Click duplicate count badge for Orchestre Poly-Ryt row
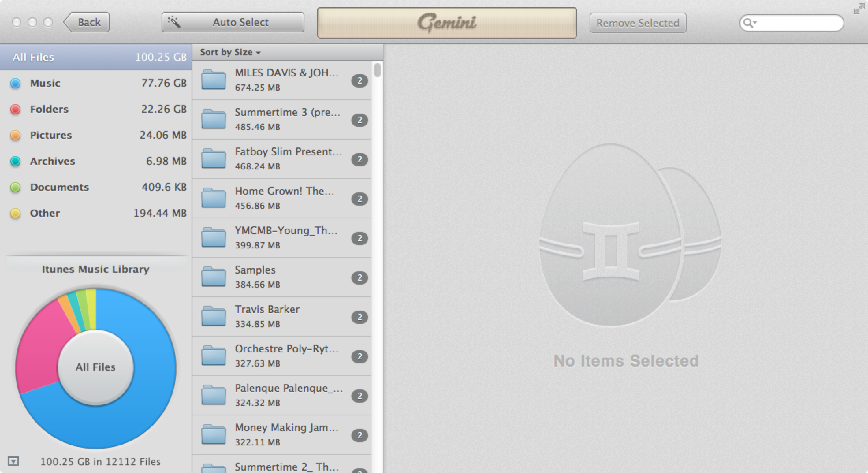The image size is (868, 473). pos(359,357)
